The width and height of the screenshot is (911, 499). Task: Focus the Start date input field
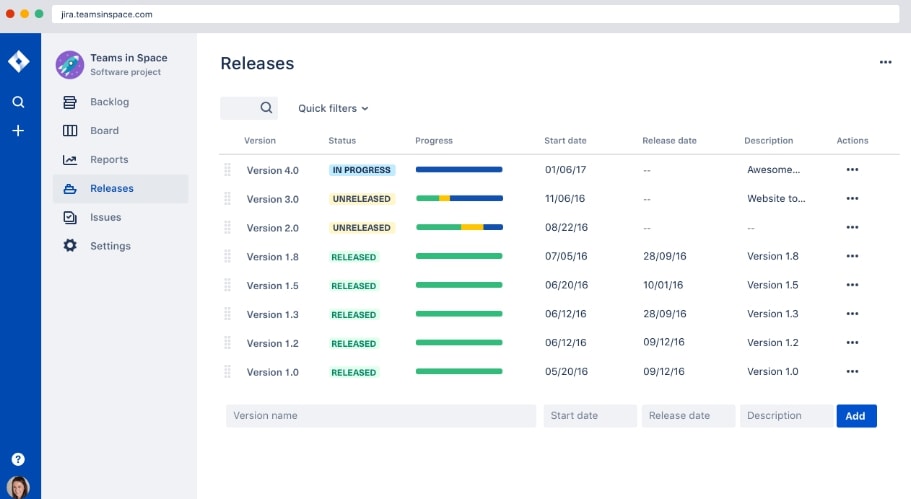pos(590,416)
